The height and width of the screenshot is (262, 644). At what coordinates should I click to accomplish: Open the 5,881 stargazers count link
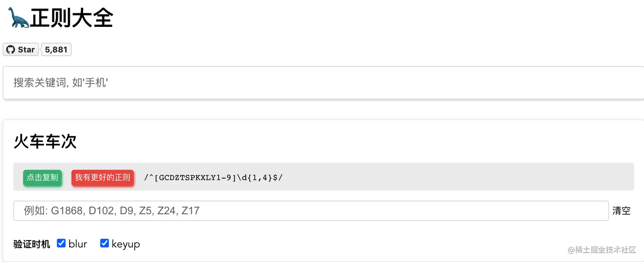click(56, 49)
